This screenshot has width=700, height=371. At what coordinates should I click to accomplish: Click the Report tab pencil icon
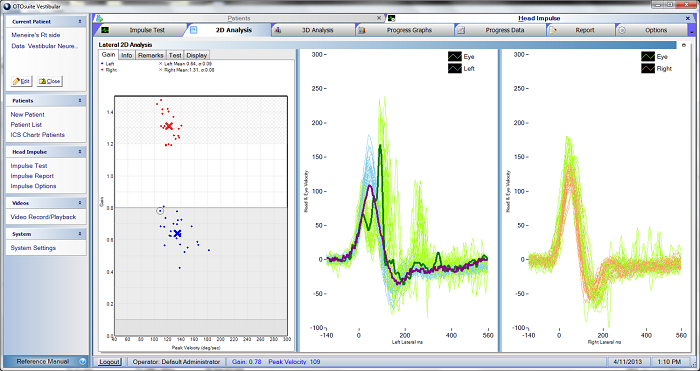click(553, 30)
